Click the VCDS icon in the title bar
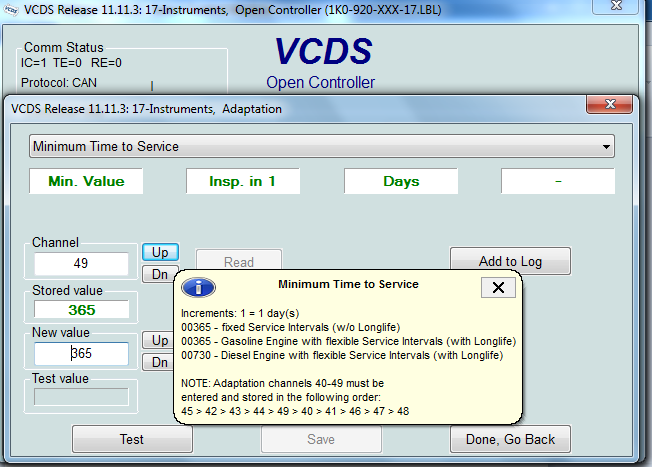The width and height of the screenshot is (652, 467). pyautogui.click(x=11, y=10)
